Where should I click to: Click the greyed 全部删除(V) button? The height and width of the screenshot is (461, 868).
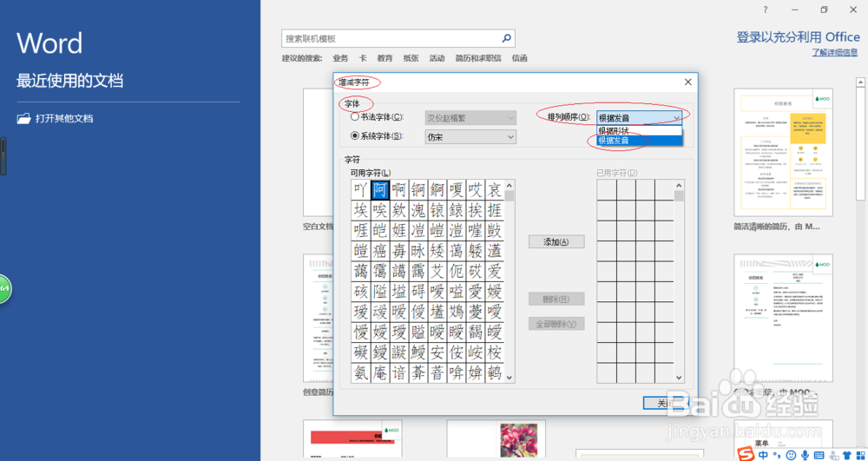coord(556,324)
